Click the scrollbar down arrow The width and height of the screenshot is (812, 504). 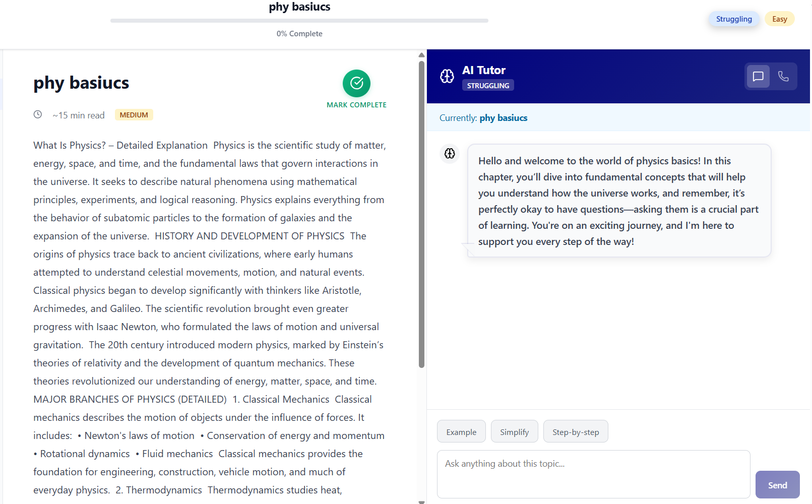point(421,501)
